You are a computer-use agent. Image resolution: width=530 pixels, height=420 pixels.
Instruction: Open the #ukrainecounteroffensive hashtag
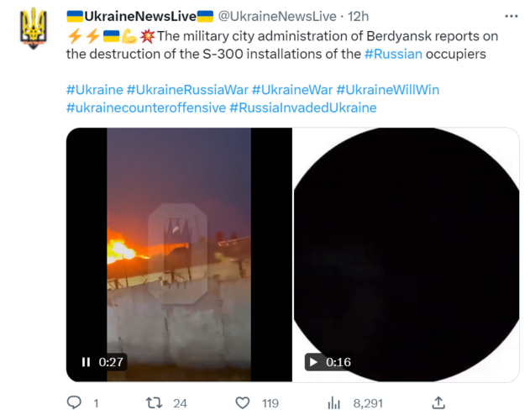[146, 108]
